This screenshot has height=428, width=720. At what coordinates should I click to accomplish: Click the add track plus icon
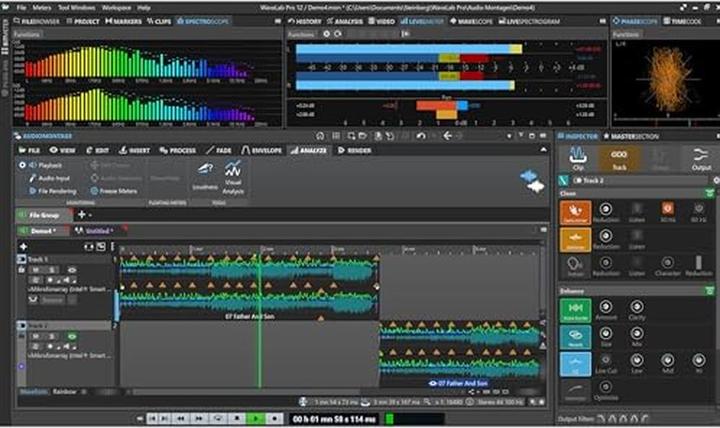[23, 247]
